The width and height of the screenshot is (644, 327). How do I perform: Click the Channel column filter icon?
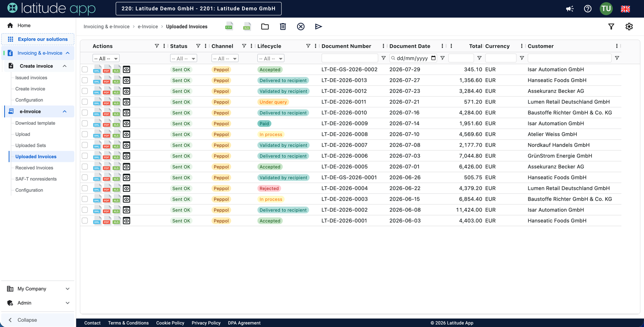[244, 46]
